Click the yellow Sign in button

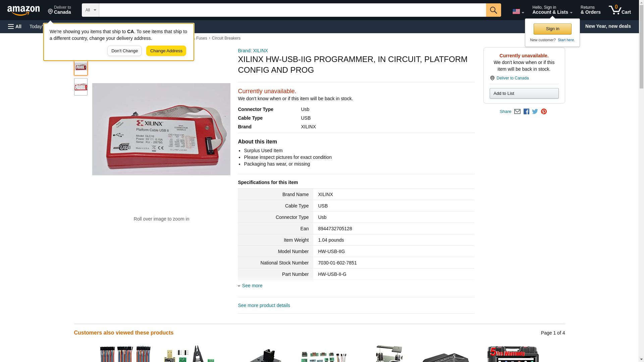point(552,29)
